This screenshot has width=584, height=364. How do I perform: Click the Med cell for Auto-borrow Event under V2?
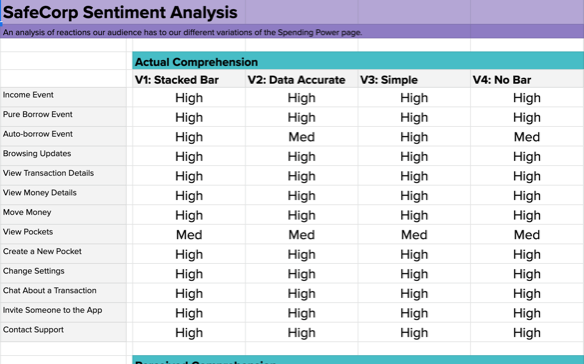pyautogui.click(x=302, y=137)
